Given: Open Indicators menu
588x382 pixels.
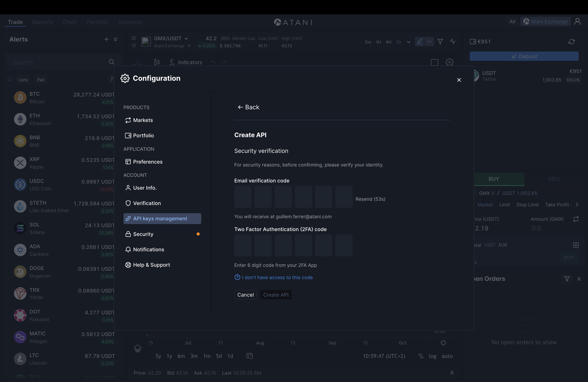Looking at the screenshot, I should tap(185, 62).
